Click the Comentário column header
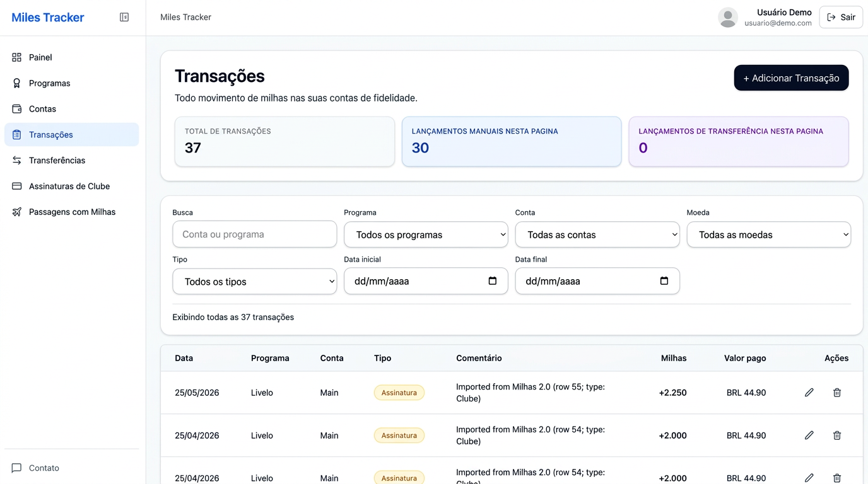The height and width of the screenshot is (484, 868). (479, 358)
